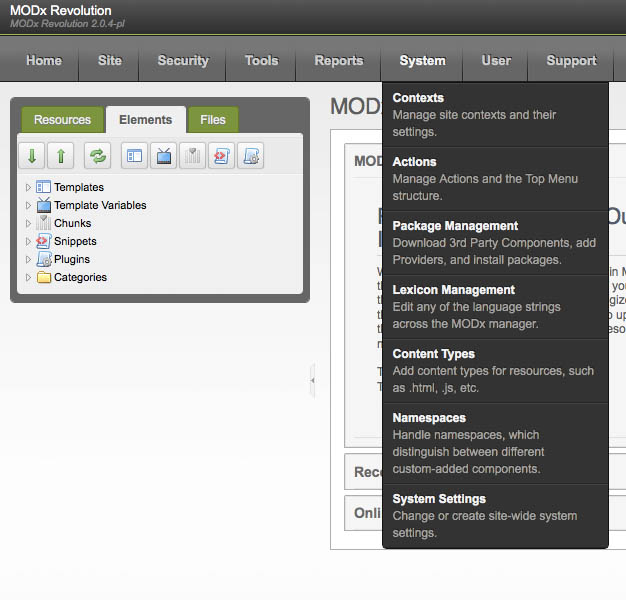Click the Plugins tree icon

click(44, 259)
